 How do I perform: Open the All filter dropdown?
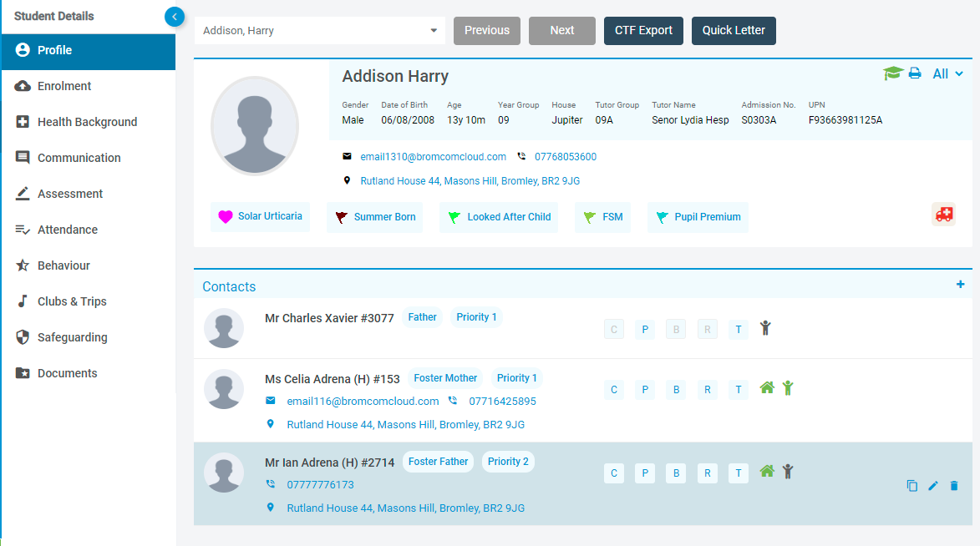[x=948, y=73]
